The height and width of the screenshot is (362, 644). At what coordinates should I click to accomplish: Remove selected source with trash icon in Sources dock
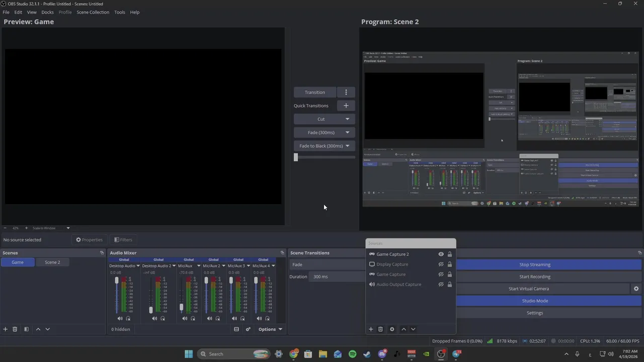(x=380, y=329)
